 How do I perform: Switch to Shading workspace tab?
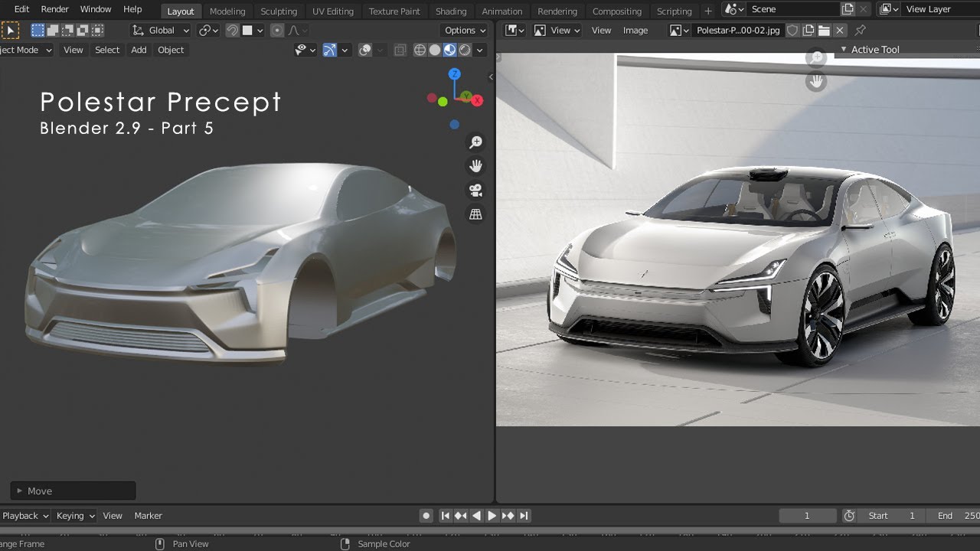coord(451,11)
